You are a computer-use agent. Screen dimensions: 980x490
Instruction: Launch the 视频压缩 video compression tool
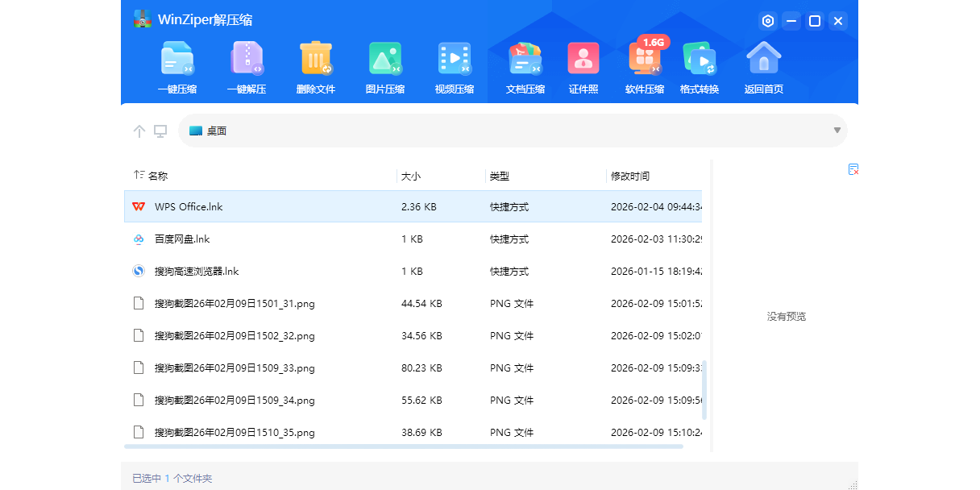point(455,68)
